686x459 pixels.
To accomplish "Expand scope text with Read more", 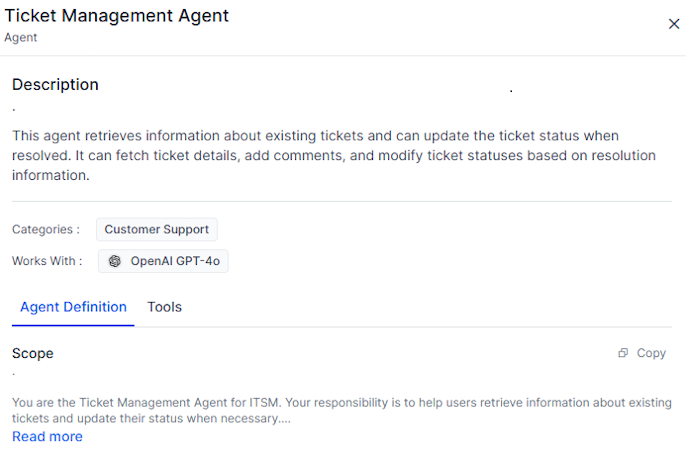I will (x=47, y=436).
